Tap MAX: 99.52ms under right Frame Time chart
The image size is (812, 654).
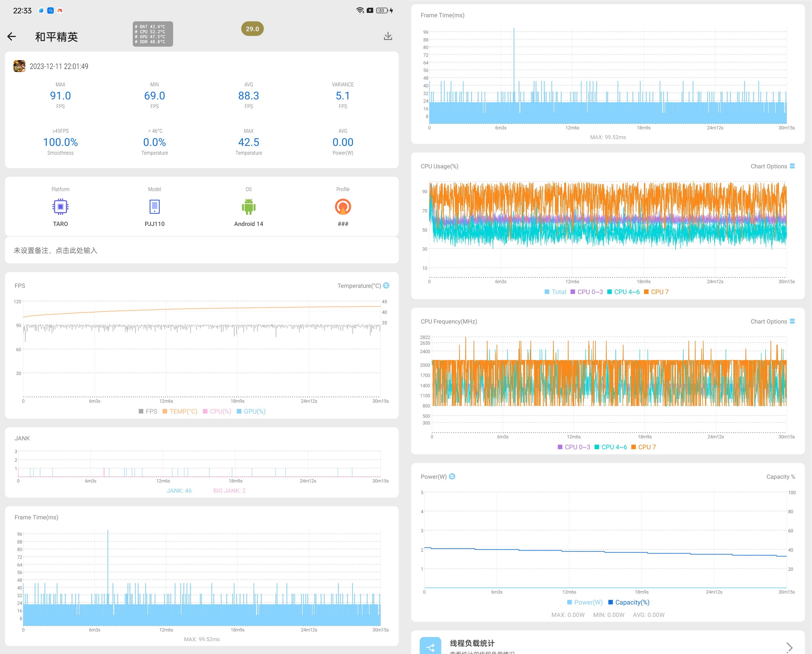(608, 137)
